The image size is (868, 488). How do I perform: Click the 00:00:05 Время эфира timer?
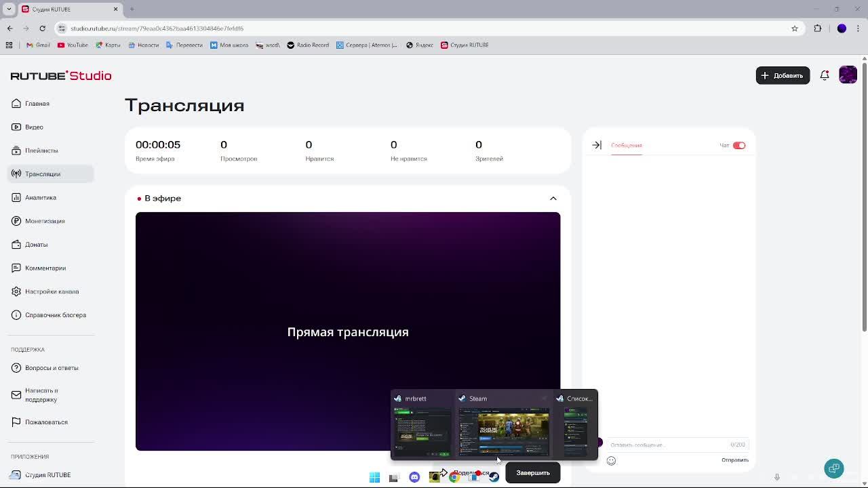click(x=158, y=144)
